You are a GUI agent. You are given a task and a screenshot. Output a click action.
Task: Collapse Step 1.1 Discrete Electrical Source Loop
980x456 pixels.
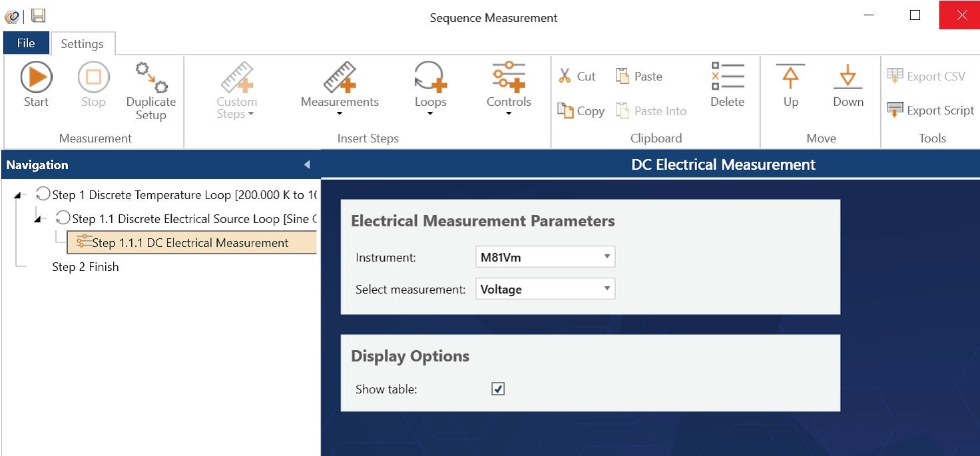(x=38, y=219)
